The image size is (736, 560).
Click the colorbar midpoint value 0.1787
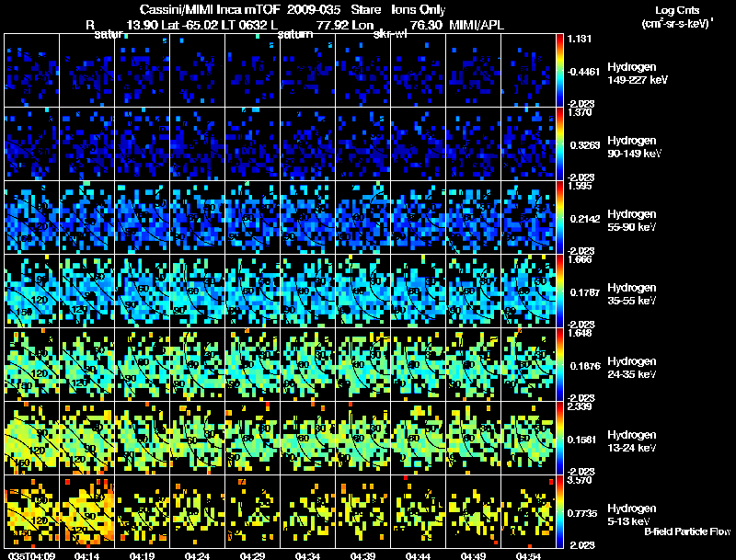(585, 292)
